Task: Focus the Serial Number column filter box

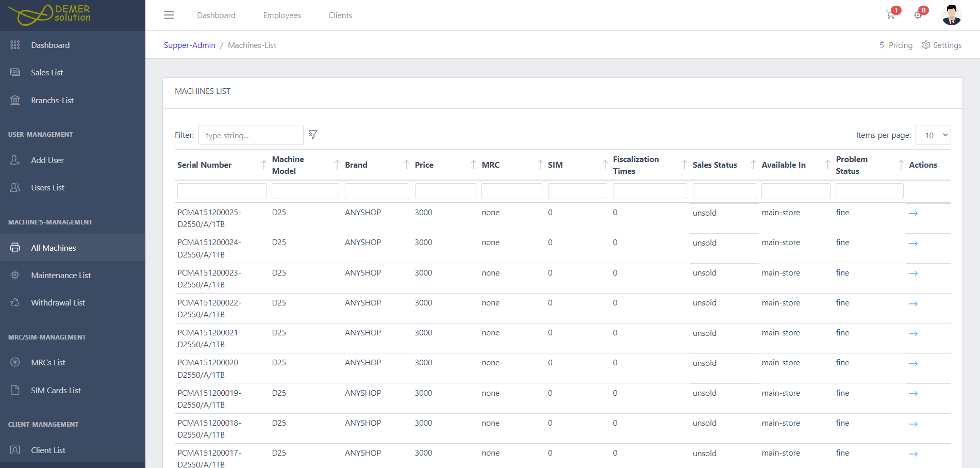Action: click(x=222, y=191)
